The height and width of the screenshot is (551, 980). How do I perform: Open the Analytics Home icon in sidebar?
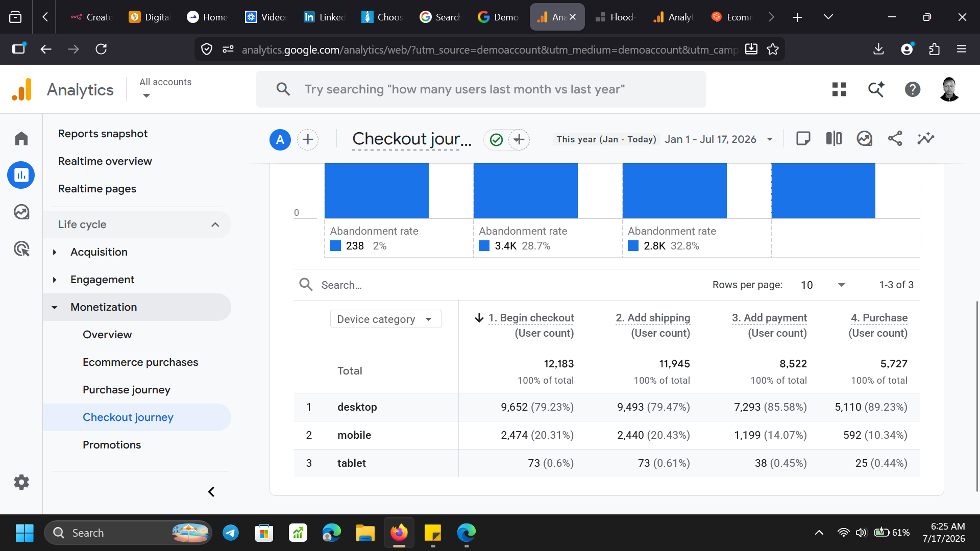[21, 138]
